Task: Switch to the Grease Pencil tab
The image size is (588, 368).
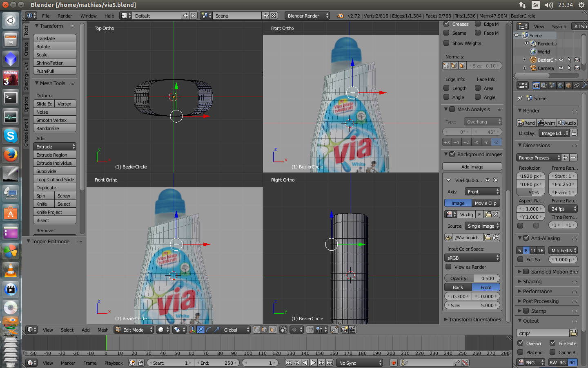Action: click(x=26, y=132)
